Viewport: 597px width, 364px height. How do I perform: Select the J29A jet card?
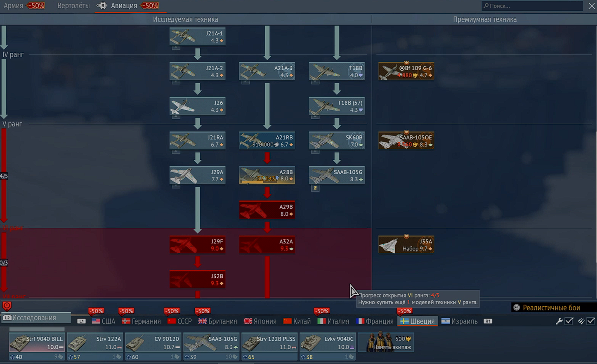tap(197, 175)
